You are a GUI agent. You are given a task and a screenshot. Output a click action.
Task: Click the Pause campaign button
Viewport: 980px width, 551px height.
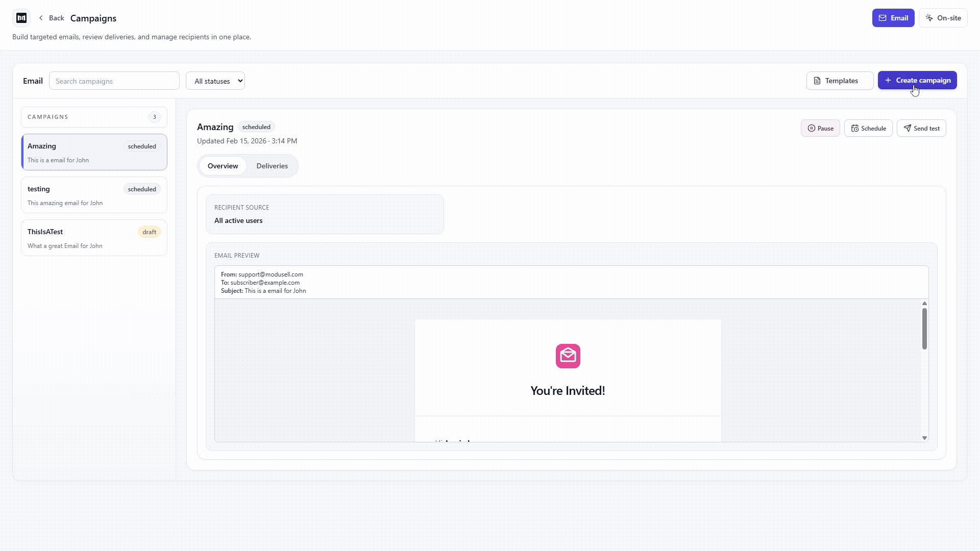click(820, 129)
